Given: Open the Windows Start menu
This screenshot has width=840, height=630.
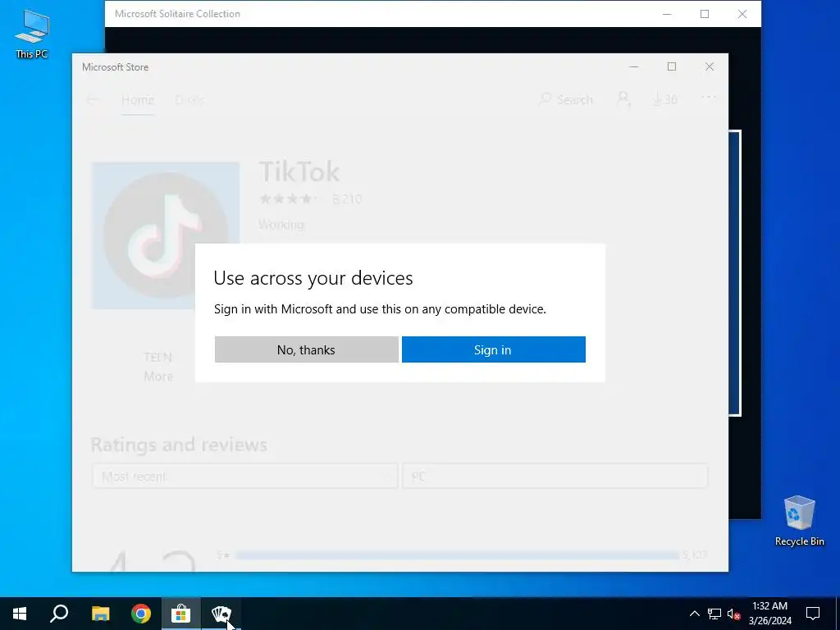Looking at the screenshot, I should click(20, 614).
